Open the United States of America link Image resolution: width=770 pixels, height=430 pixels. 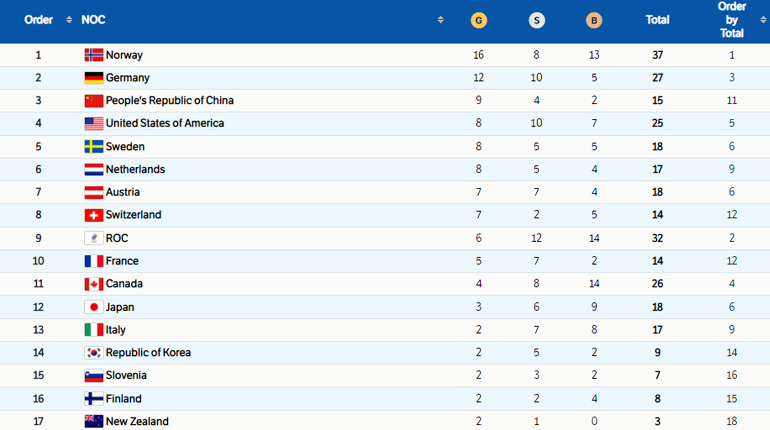tap(165, 123)
